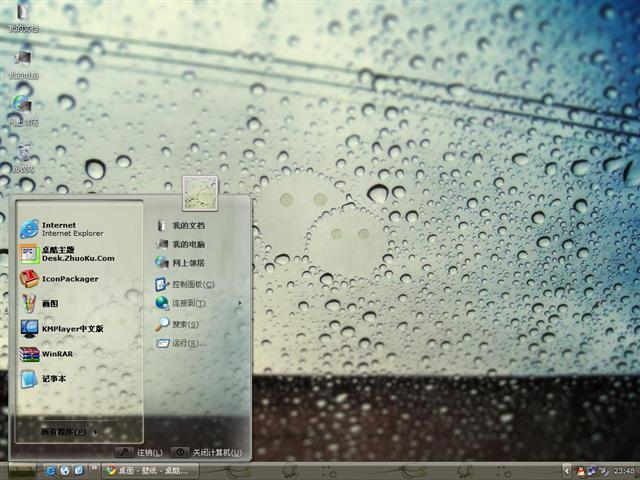Open 运行(R)... run dialog
This screenshot has width=640, height=480.
click(x=181, y=343)
